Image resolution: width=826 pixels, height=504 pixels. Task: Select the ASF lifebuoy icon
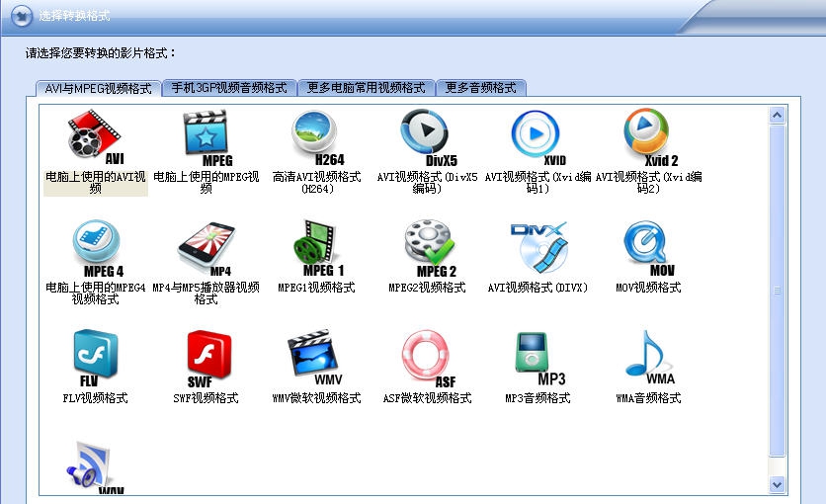tap(428, 359)
